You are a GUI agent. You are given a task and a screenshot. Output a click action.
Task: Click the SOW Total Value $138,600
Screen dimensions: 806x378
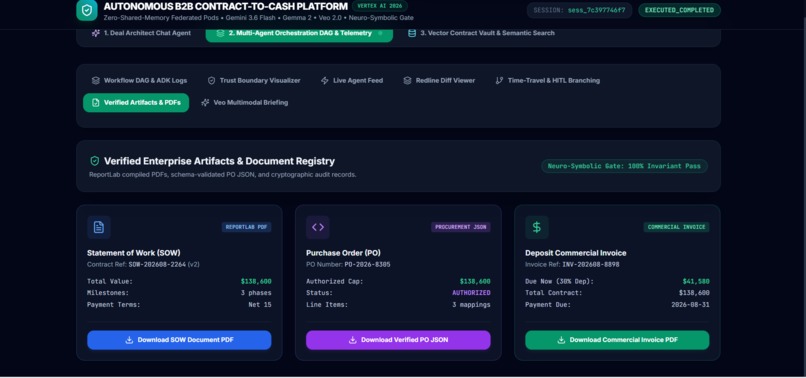[x=256, y=281]
